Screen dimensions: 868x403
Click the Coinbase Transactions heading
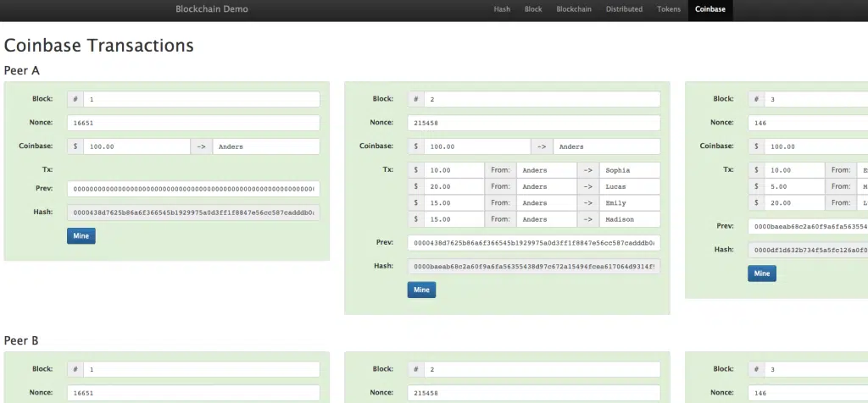[x=98, y=46]
